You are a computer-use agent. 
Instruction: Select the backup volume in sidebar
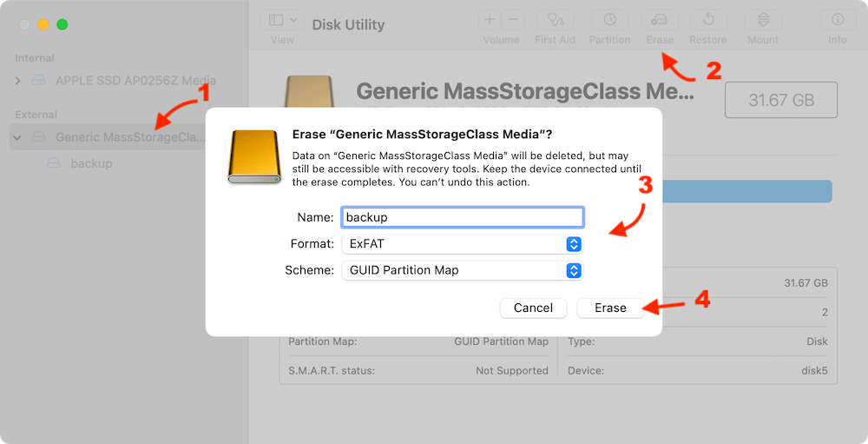[x=91, y=163]
